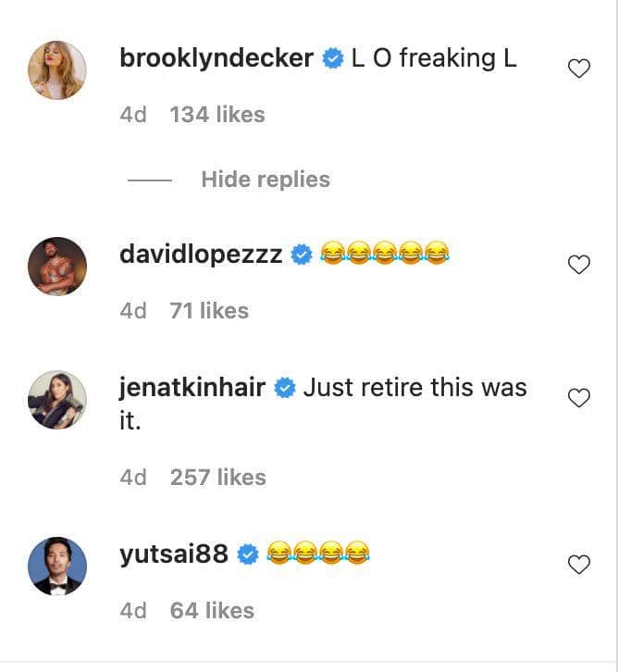618x672 pixels.
Task: Tap the heart beside yutsai88's comment
Action: tap(578, 565)
